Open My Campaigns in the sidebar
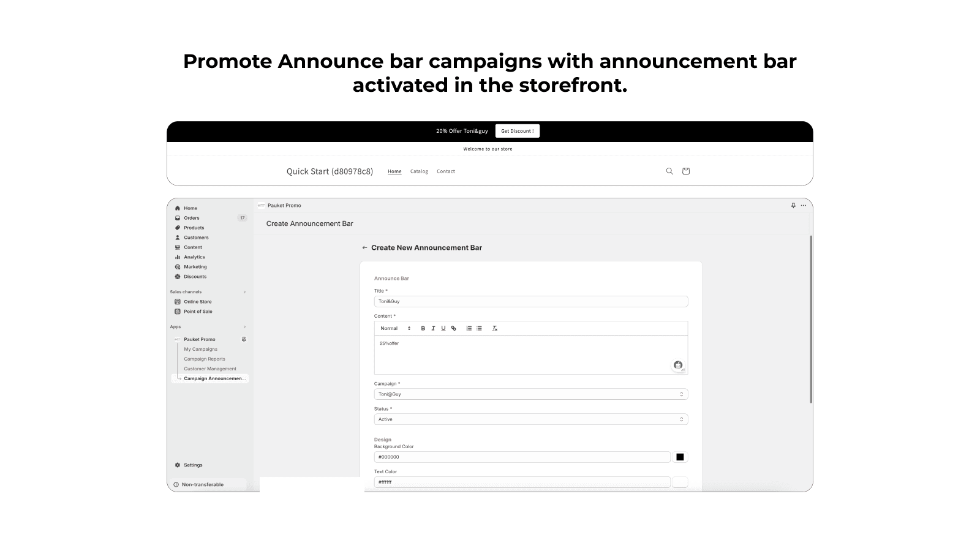This screenshot has height=551, width=980. point(200,349)
